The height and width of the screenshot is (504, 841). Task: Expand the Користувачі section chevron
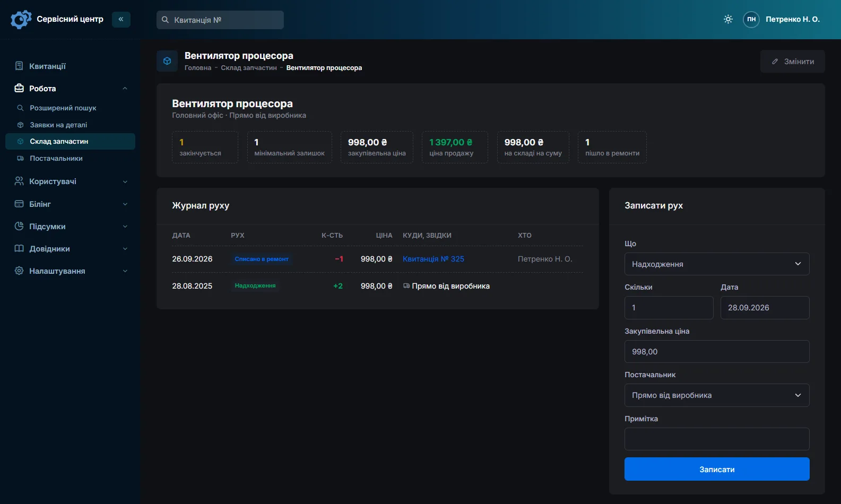pos(125,181)
